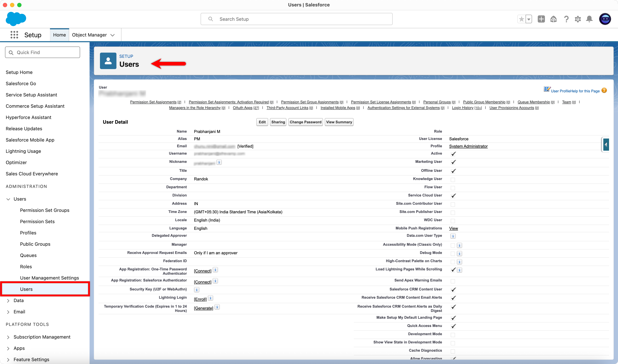
Task: Select Profiles in the sidebar menu
Action: tap(28, 232)
